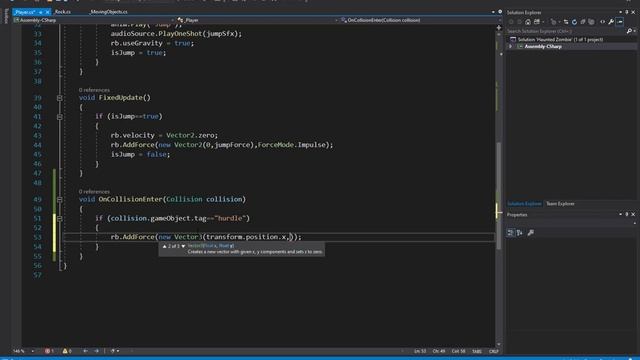Screen dimensions: 640x360
Task: Show next overload in signature tooltip
Action: (x=183, y=246)
